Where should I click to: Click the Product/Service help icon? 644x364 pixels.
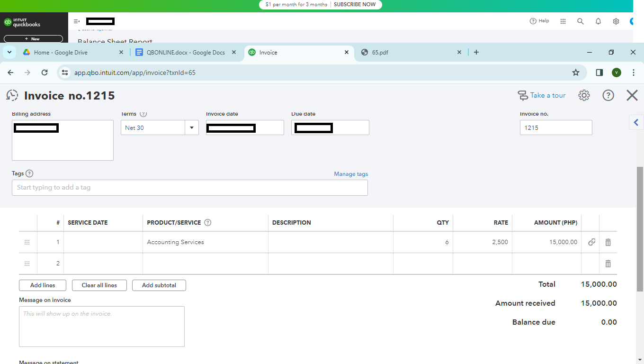(207, 223)
